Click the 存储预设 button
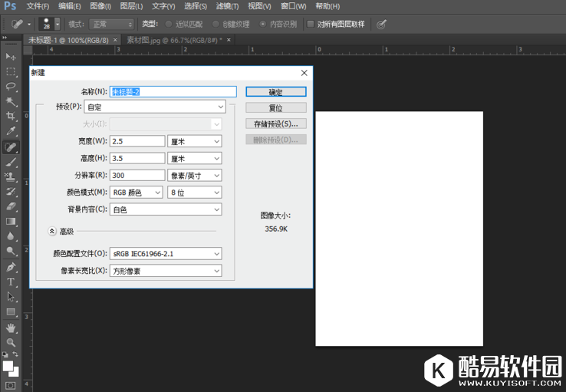 [275, 124]
